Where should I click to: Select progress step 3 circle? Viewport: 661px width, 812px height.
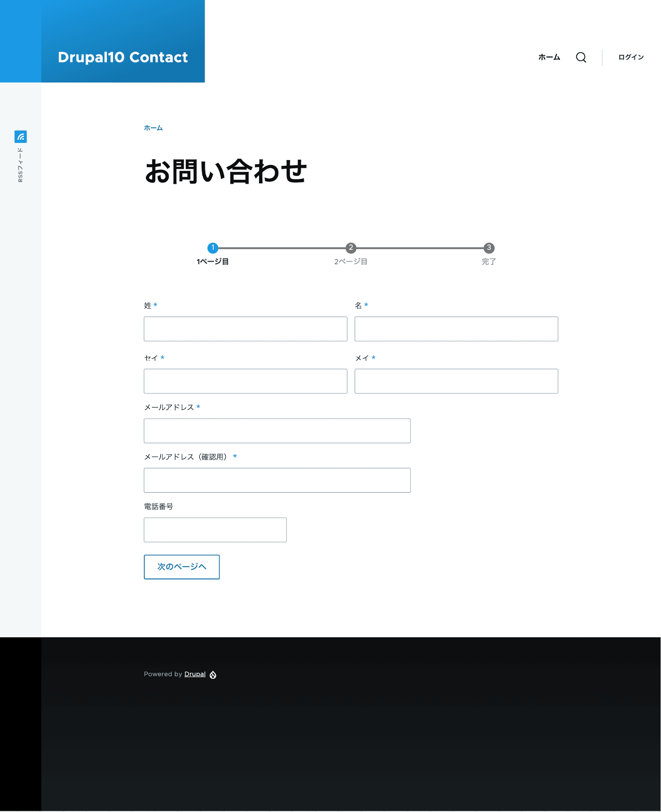[x=489, y=248]
